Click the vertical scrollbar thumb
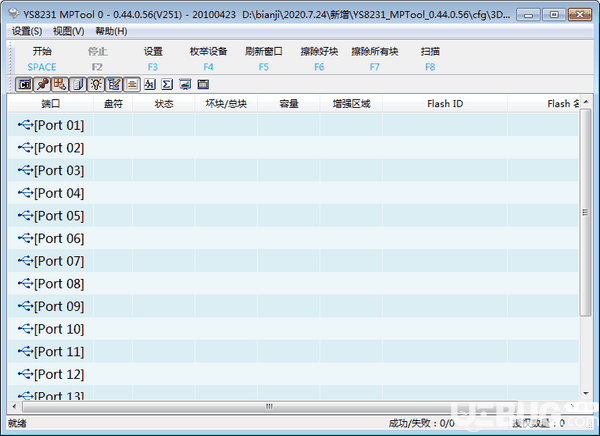 [x=585, y=212]
